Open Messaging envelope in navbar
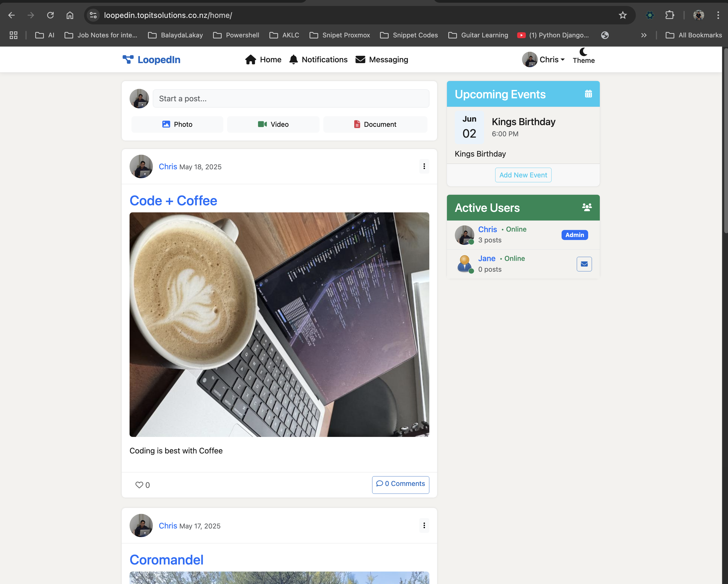The width and height of the screenshot is (728, 584). click(360, 59)
